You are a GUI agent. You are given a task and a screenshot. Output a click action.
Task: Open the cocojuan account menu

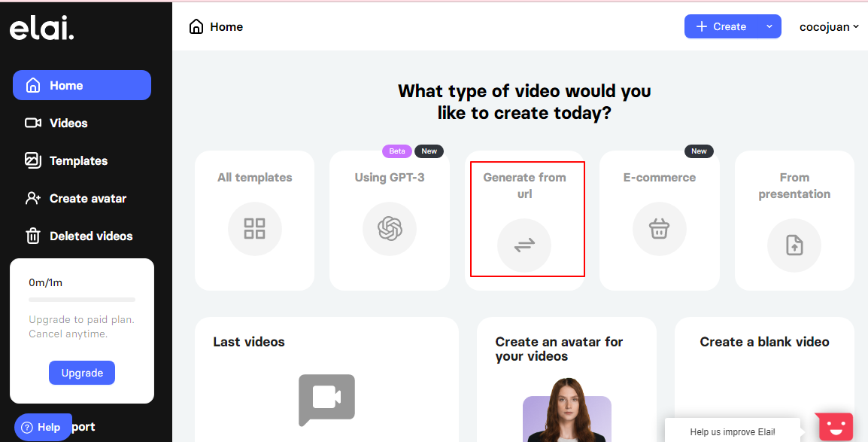(829, 26)
